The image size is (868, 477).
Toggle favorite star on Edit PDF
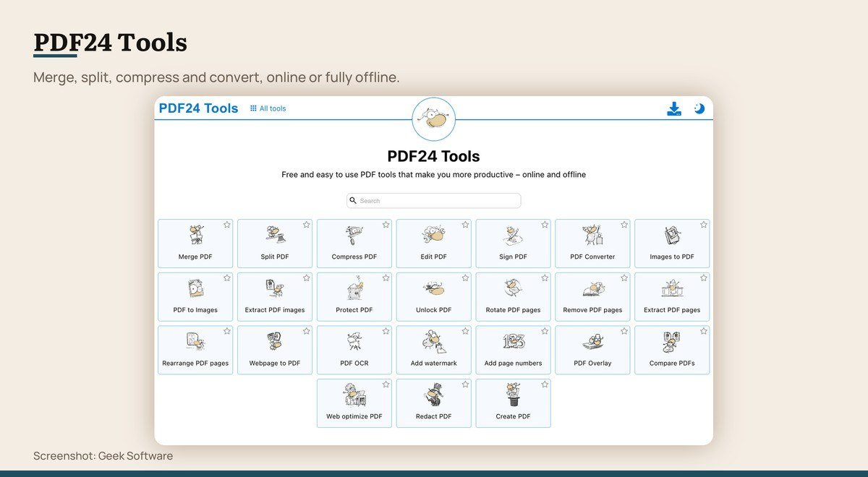(465, 225)
